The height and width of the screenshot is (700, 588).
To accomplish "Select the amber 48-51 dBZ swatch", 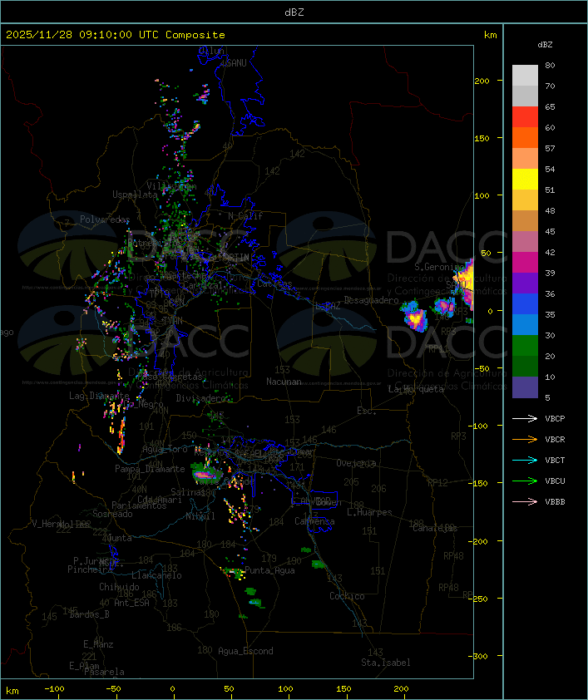I will coord(525,200).
